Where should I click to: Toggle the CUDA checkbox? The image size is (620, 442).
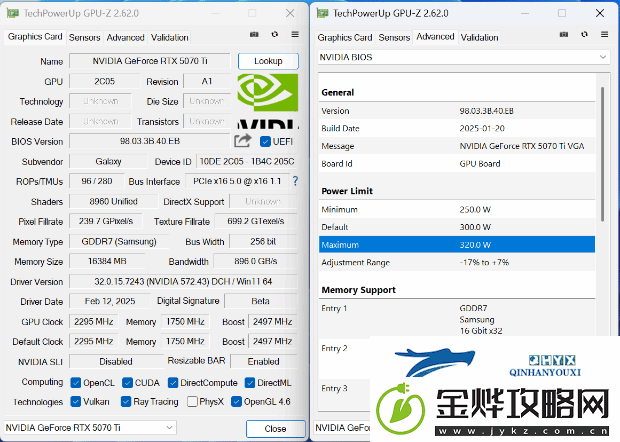(127, 383)
